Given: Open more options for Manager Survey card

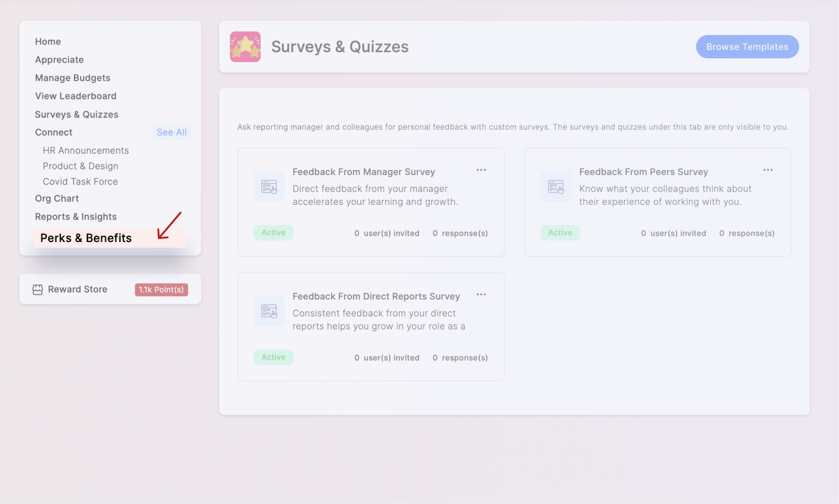Looking at the screenshot, I should pyautogui.click(x=481, y=170).
